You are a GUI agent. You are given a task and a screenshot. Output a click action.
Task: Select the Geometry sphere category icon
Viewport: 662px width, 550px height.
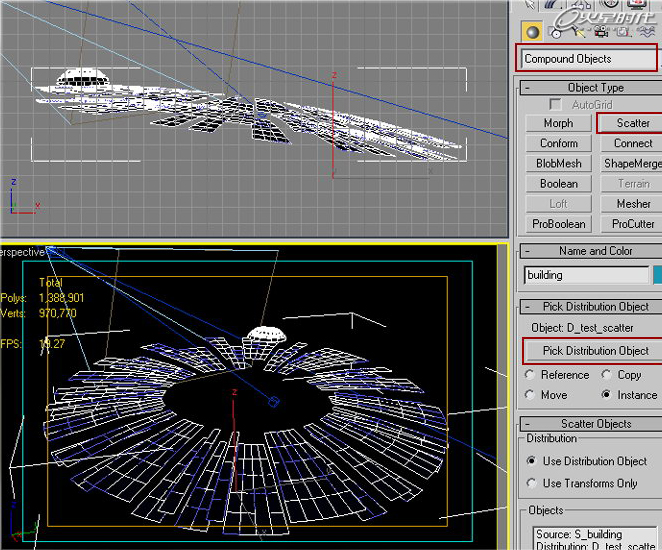531,31
